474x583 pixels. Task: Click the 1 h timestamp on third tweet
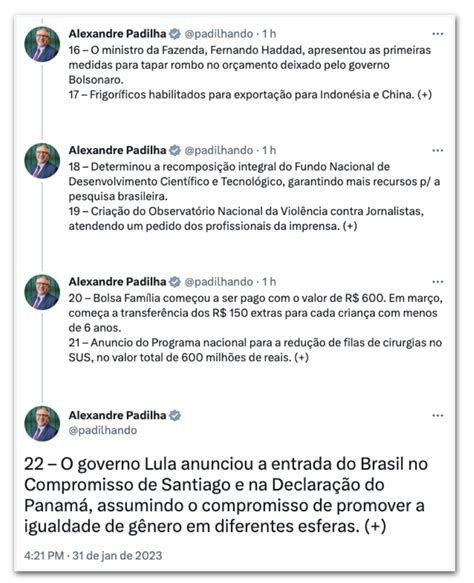coord(269,282)
